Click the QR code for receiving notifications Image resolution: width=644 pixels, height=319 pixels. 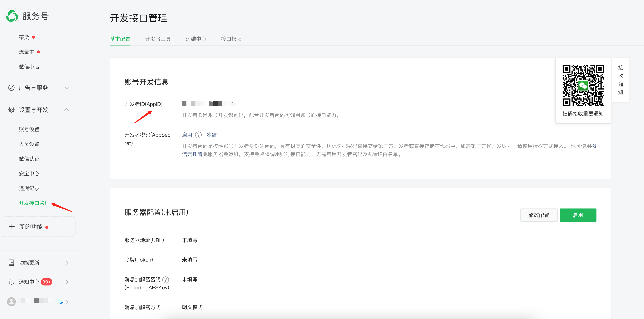coord(583,86)
